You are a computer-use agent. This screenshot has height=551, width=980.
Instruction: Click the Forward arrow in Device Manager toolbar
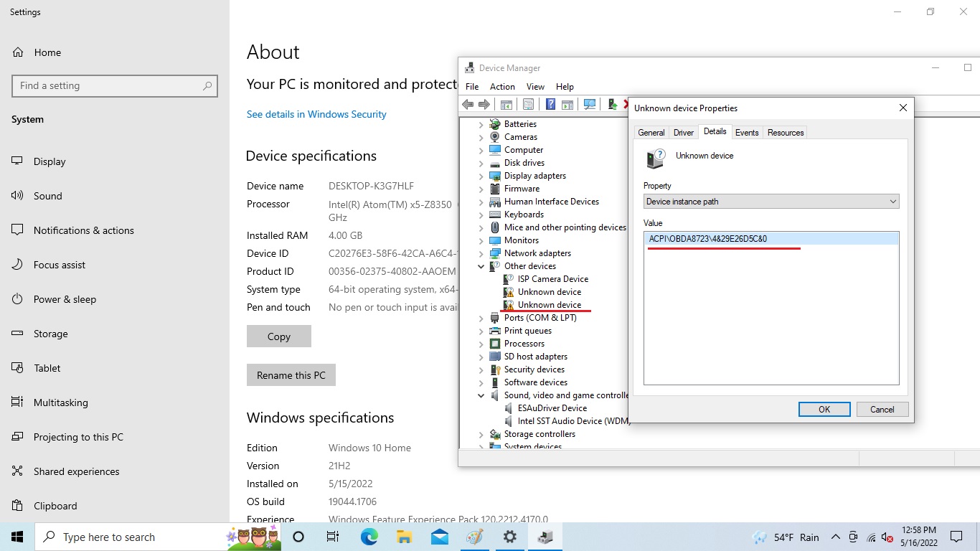(484, 104)
